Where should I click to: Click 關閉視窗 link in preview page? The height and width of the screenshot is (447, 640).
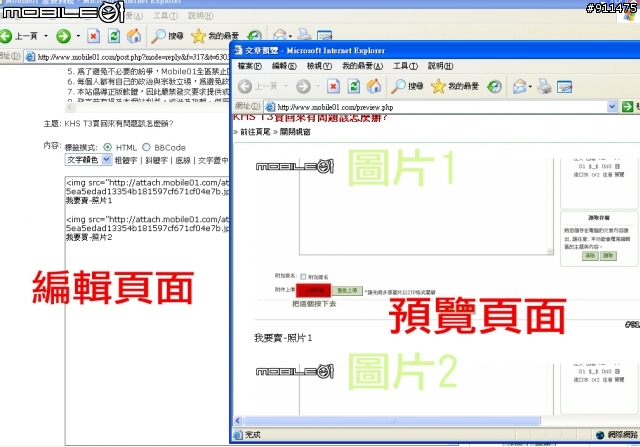(295, 132)
